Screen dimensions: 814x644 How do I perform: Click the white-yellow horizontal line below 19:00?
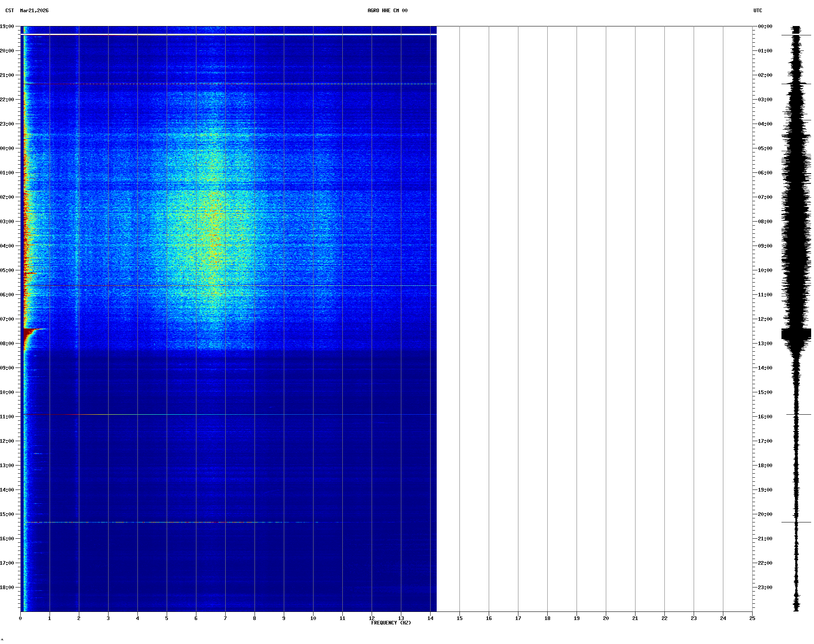[228, 35]
